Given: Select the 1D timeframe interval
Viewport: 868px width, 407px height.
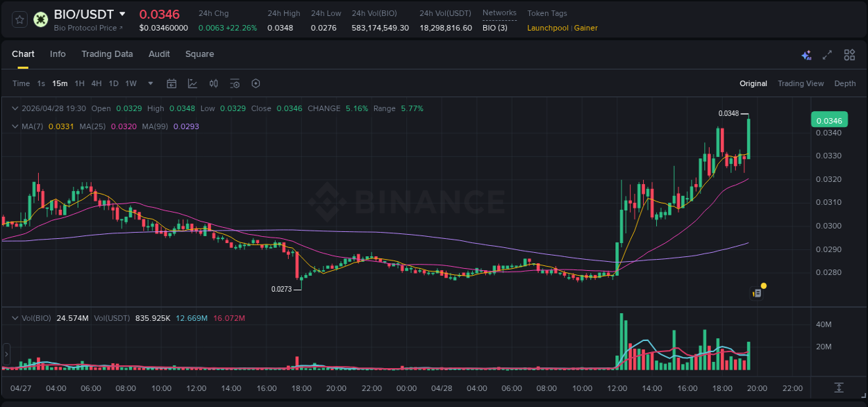Looking at the screenshot, I should pyautogui.click(x=112, y=83).
